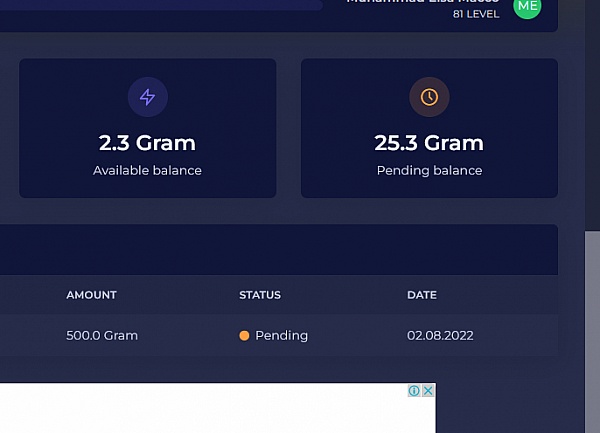Click the 2.3 Gram available balance value
The height and width of the screenshot is (433, 600).
[x=147, y=143]
